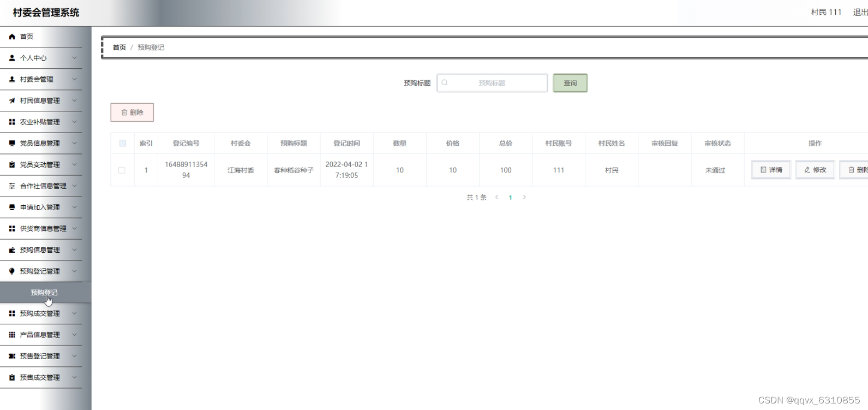Viewport: 868px width, 410px height.
Task: Click the 村委会管理系统 title
Action: click(46, 13)
